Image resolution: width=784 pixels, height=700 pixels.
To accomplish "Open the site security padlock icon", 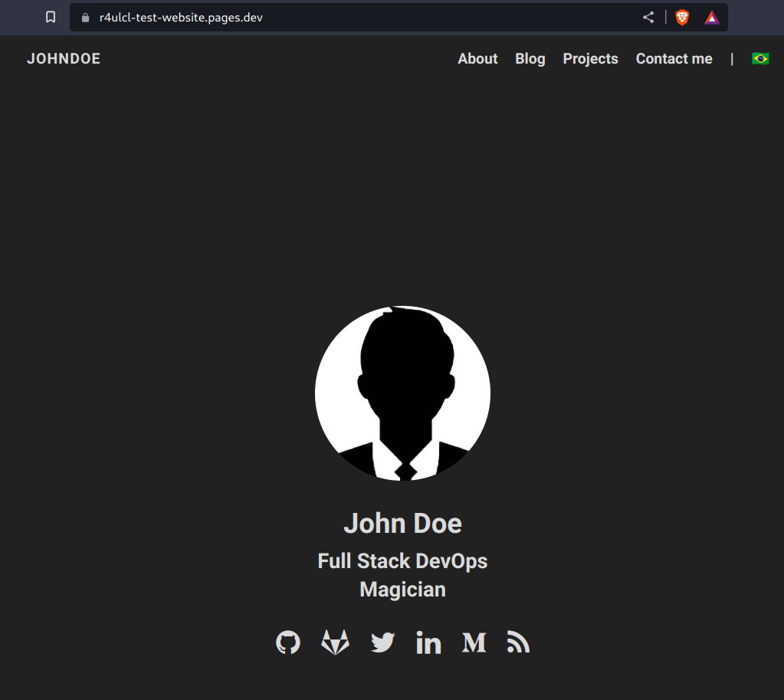I will click(x=84, y=17).
